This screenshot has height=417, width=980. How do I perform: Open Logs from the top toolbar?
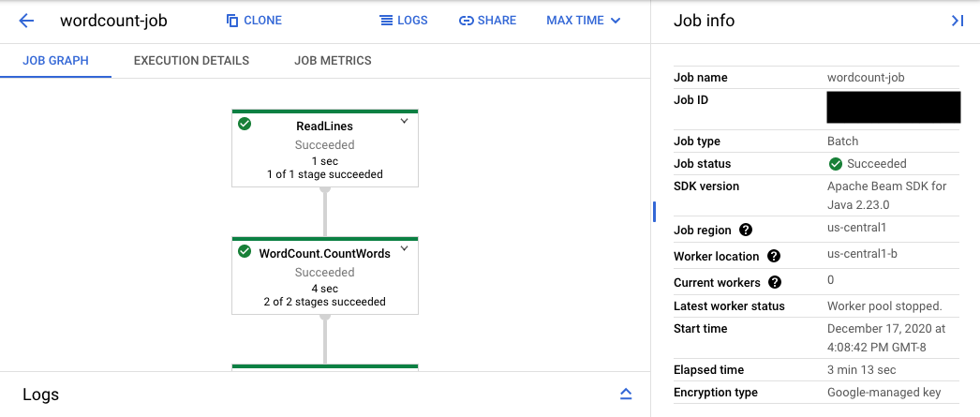pos(404,21)
